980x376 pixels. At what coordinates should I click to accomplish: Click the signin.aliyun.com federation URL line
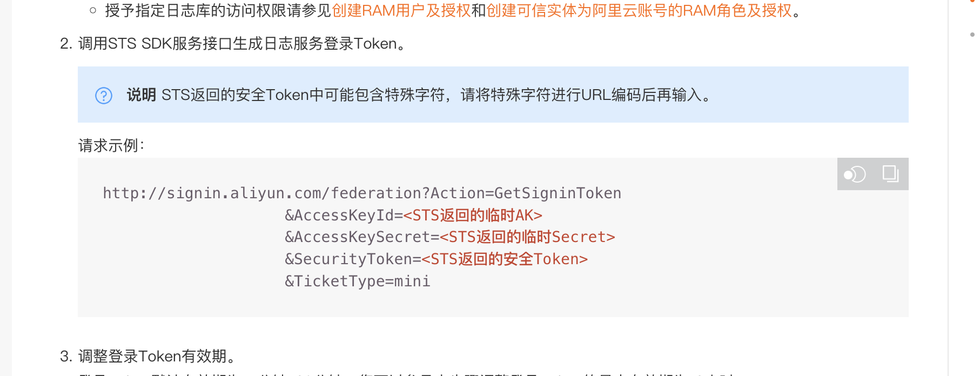point(362,193)
